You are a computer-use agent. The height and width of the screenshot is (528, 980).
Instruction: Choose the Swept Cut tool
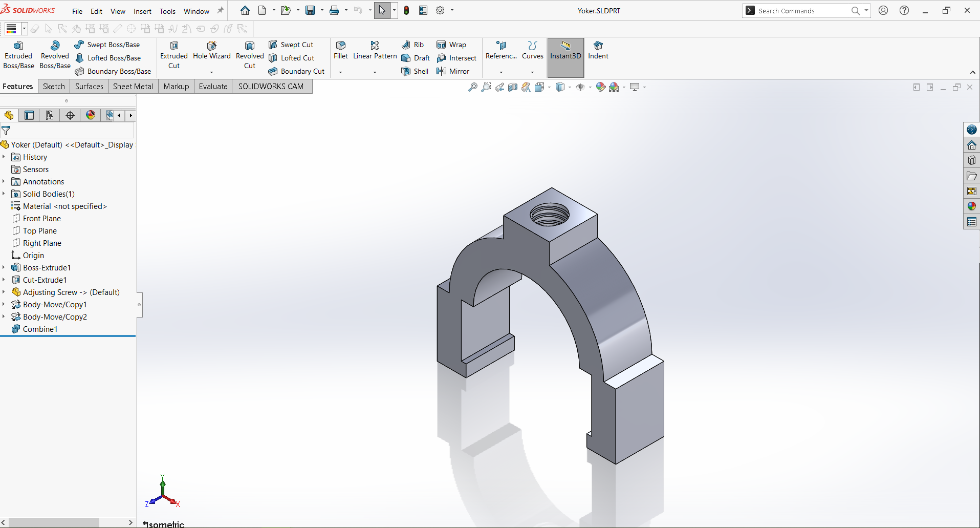[x=291, y=45]
